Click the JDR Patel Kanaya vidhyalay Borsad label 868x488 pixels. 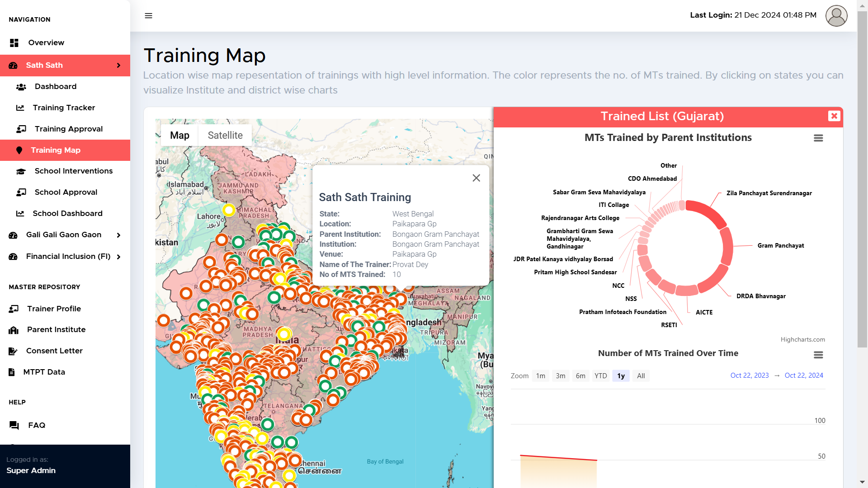coord(563,259)
